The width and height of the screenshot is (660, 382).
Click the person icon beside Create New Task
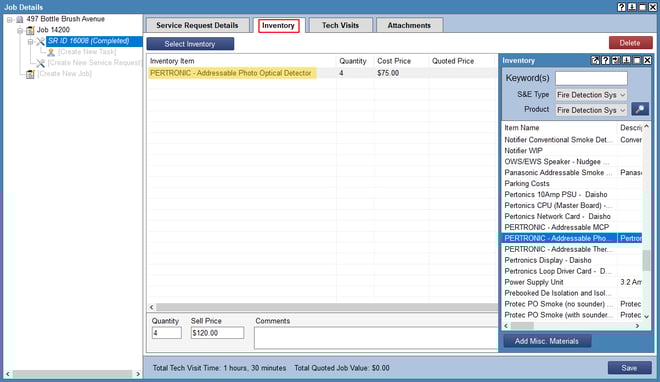pos(51,52)
